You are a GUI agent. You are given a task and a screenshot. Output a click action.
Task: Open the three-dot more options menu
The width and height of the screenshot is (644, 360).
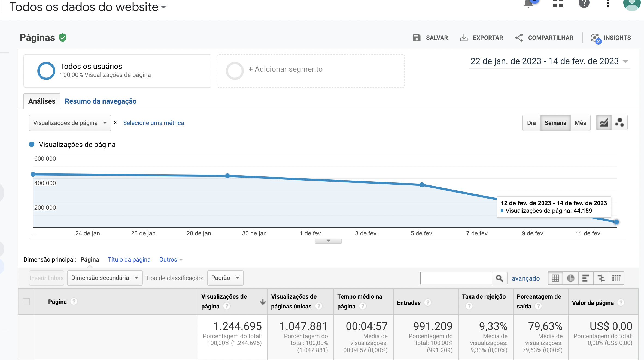pos(608,4)
